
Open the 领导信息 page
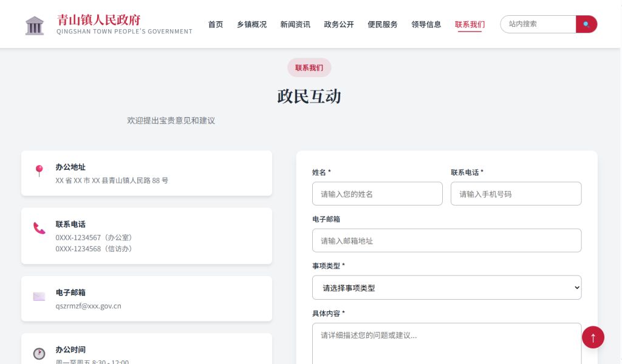tap(426, 24)
